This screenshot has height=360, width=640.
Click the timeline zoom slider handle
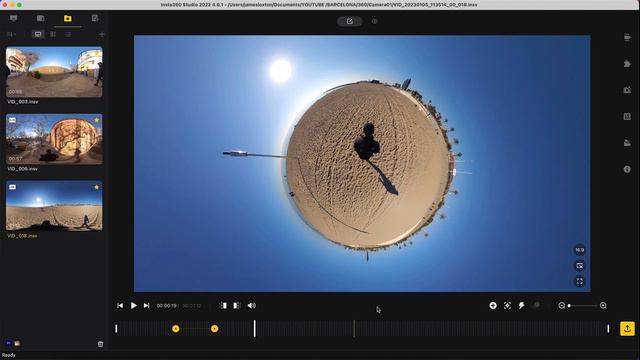(569, 305)
